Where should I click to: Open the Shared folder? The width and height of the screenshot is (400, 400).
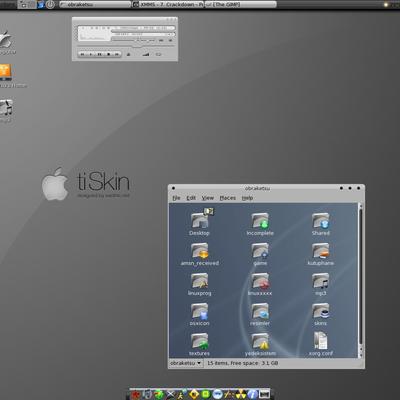coord(321,224)
